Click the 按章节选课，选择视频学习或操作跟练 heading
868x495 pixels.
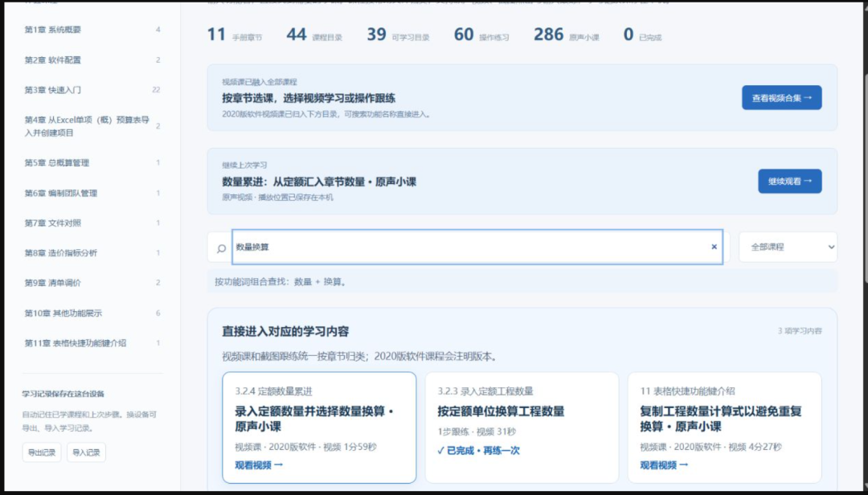[x=309, y=99]
